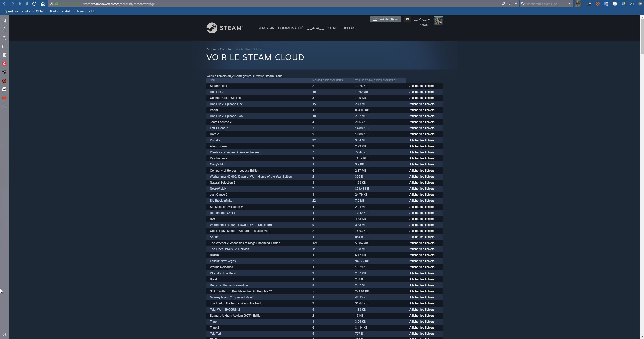Open the search engine selector dropdown
Viewport: 644px width, 339px height.
click(x=523, y=4)
